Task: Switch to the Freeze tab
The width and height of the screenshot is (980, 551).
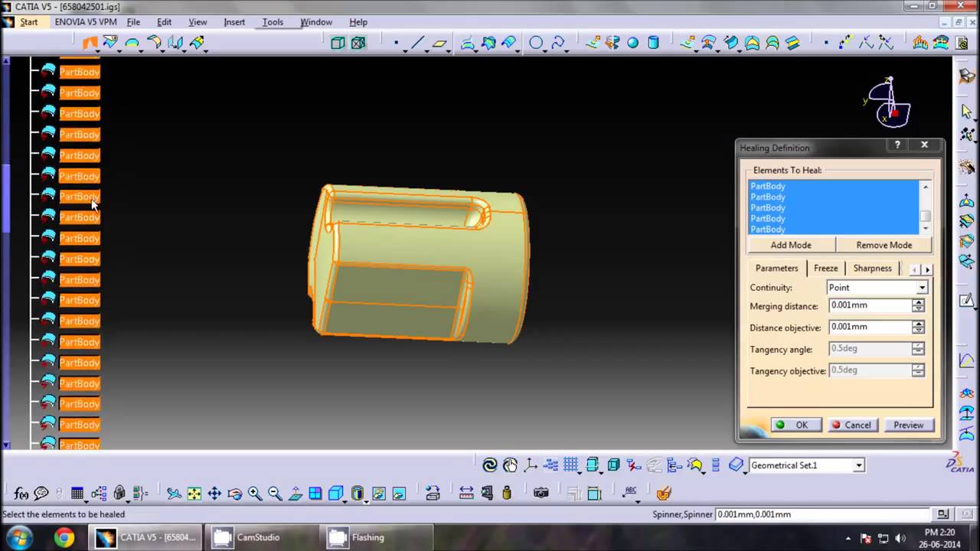Action: pos(825,269)
